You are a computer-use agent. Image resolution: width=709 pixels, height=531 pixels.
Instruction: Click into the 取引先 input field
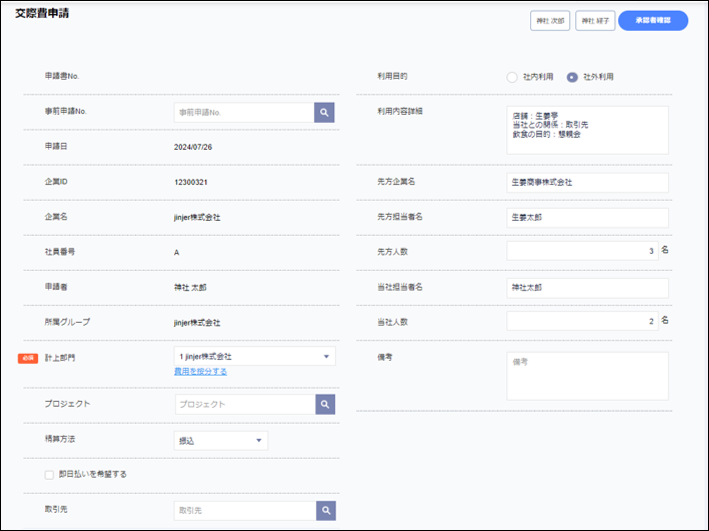pos(243,510)
